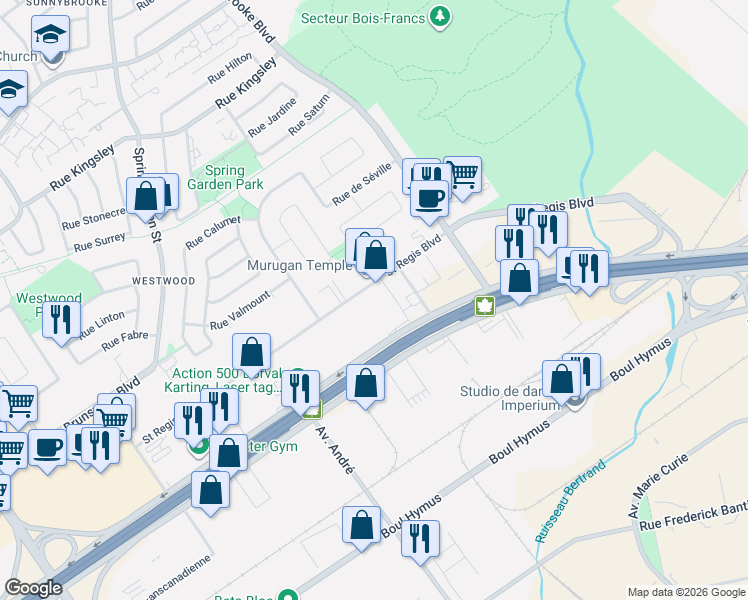Click the Action 500 Dorval Karting label

tap(223, 380)
